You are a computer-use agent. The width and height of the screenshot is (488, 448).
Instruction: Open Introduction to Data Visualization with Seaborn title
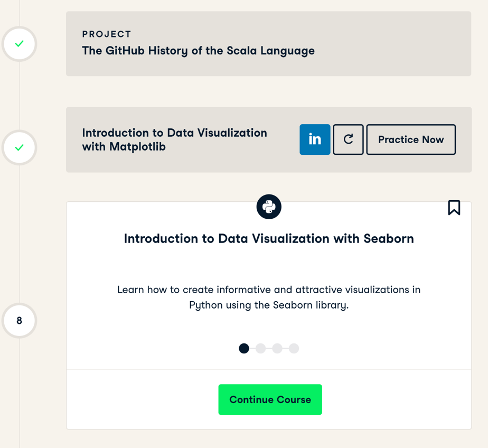(269, 239)
